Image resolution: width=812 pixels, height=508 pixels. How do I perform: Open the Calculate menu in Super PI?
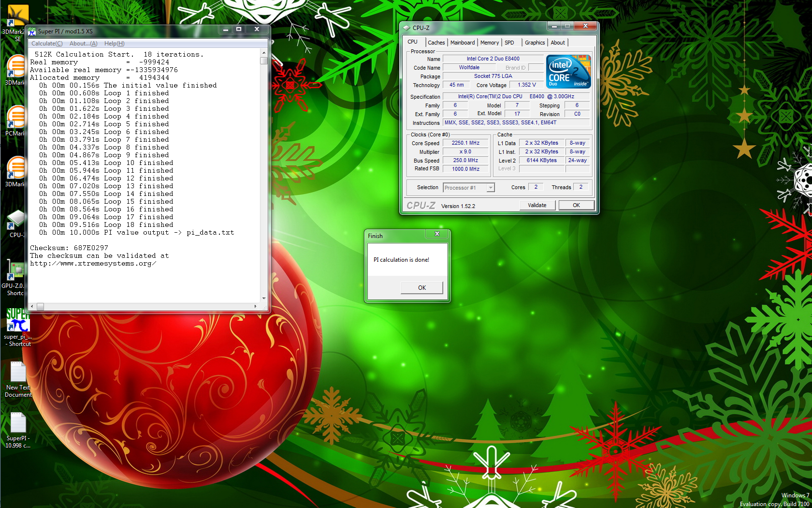click(47, 44)
